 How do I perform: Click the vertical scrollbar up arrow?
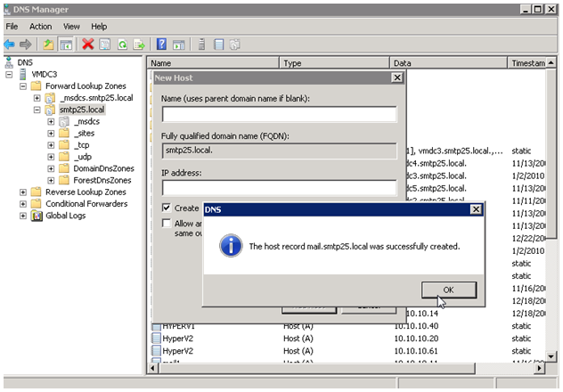551,63
